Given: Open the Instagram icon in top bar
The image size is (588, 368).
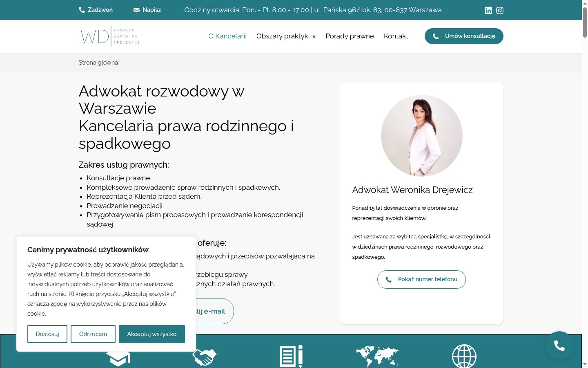Looking at the screenshot, I should click(x=500, y=10).
